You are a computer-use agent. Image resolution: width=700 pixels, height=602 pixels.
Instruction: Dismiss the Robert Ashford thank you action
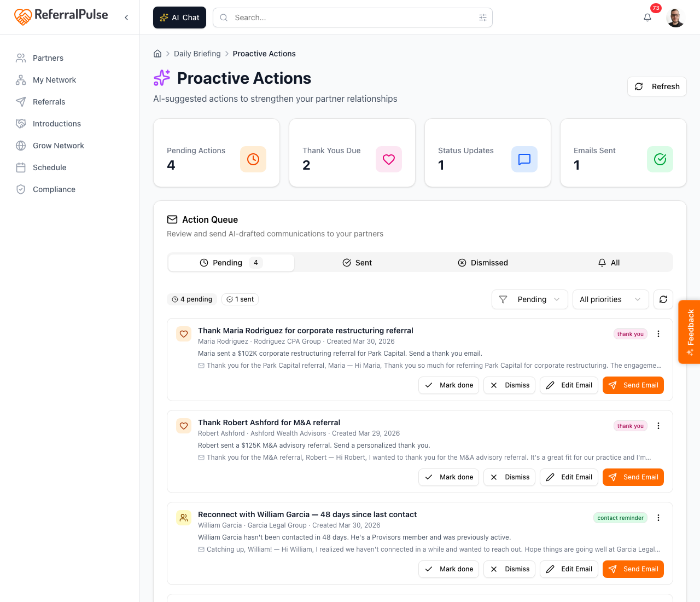[x=510, y=477]
